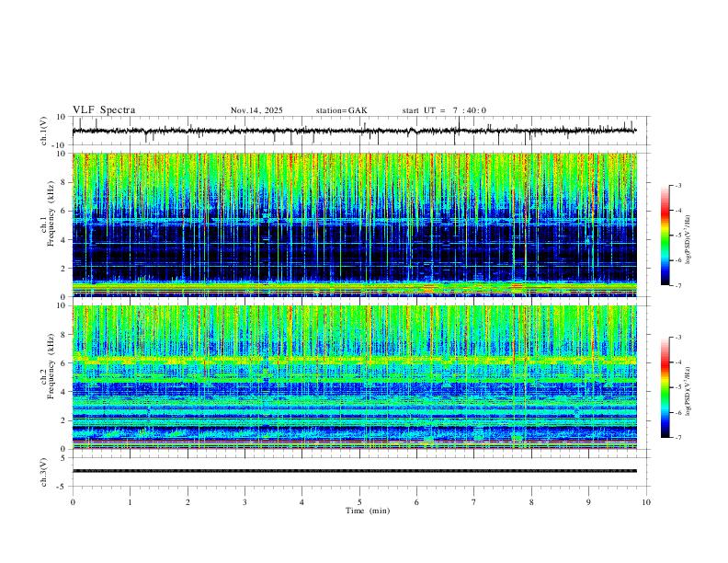Click the date 'Nov.14, 2025'
The width and height of the screenshot is (728, 563).
click(x=256, y=110)
